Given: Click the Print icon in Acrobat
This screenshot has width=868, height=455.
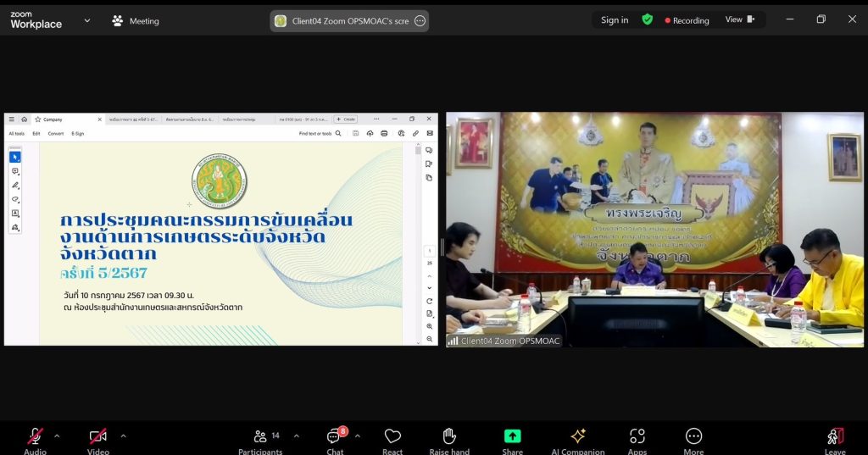Looking at the screenshot, I should coord(384,133).
